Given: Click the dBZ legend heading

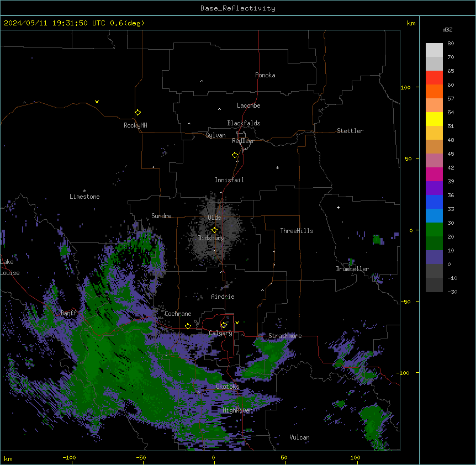Looking at the screenshot, I should [x=447, y=29].
